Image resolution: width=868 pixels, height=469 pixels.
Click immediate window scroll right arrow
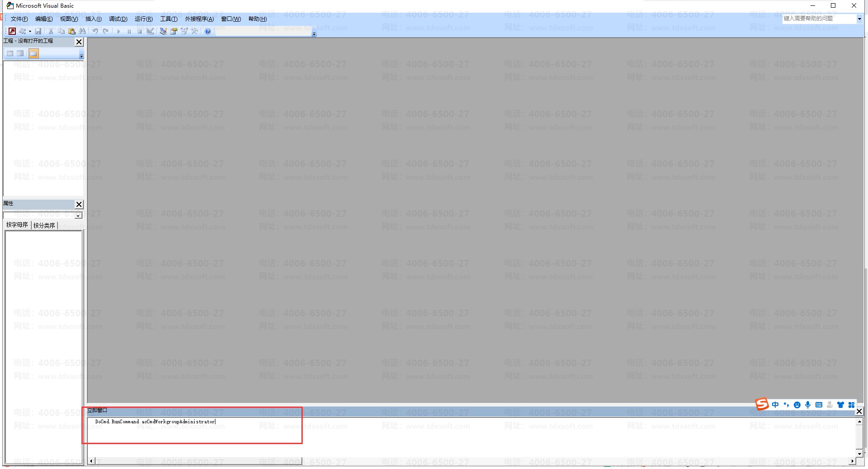[852, 461]
